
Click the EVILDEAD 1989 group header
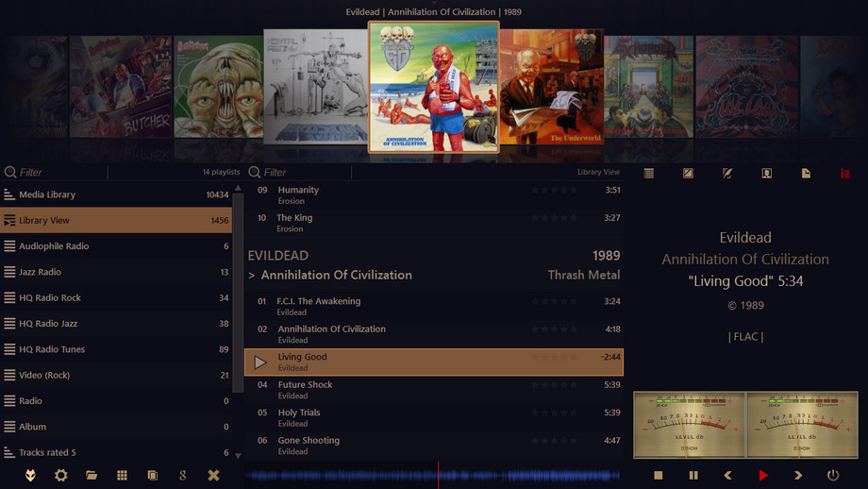tap(434, 255)
